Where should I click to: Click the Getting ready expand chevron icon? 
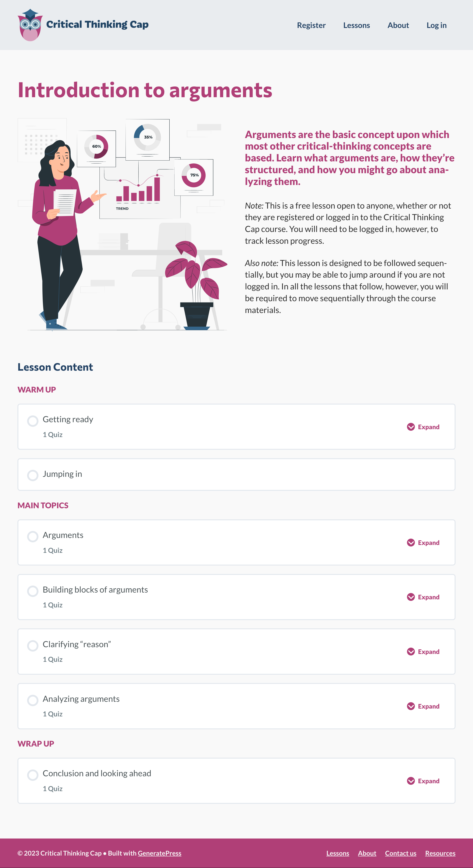click(411, 427)
